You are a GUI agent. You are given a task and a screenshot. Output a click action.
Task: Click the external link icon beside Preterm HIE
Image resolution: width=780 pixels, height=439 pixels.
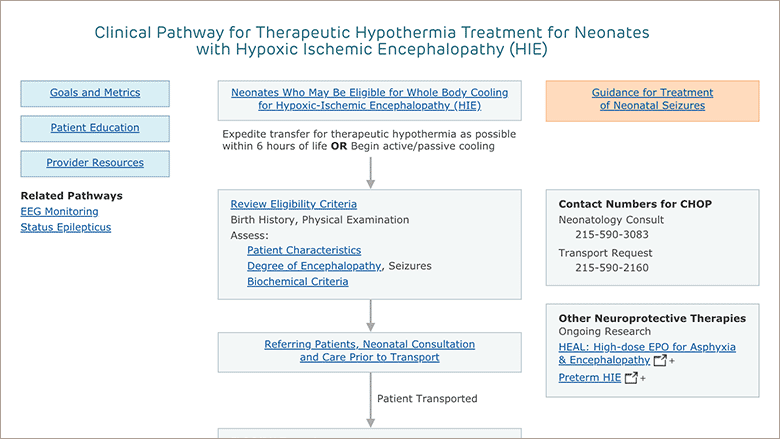click(x=631, y=378)
